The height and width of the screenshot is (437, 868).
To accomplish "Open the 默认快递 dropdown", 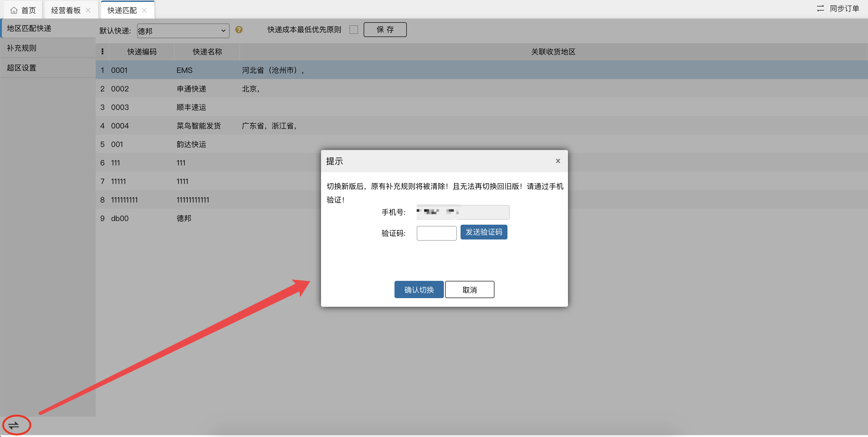I will (183, 31).
